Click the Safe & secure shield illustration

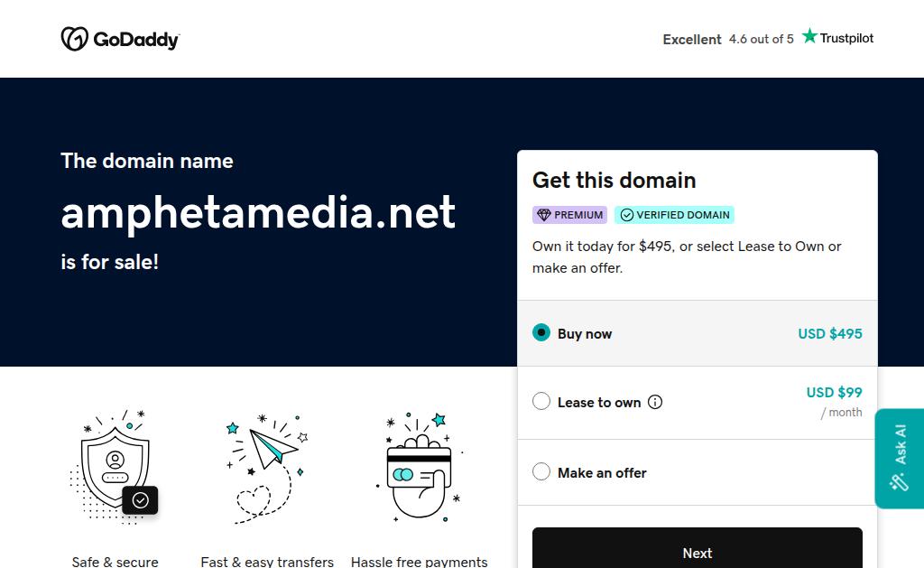(x=115, y=465)
